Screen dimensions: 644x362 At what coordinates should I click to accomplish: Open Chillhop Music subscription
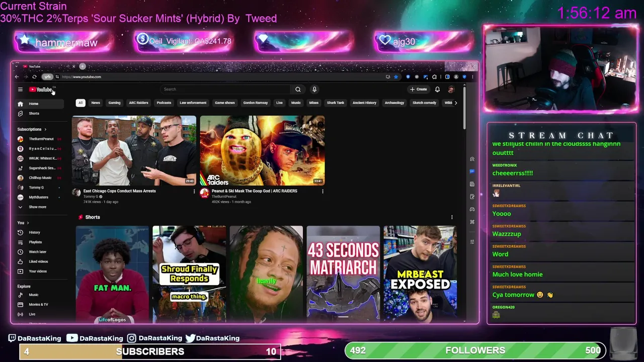(39, 178)
